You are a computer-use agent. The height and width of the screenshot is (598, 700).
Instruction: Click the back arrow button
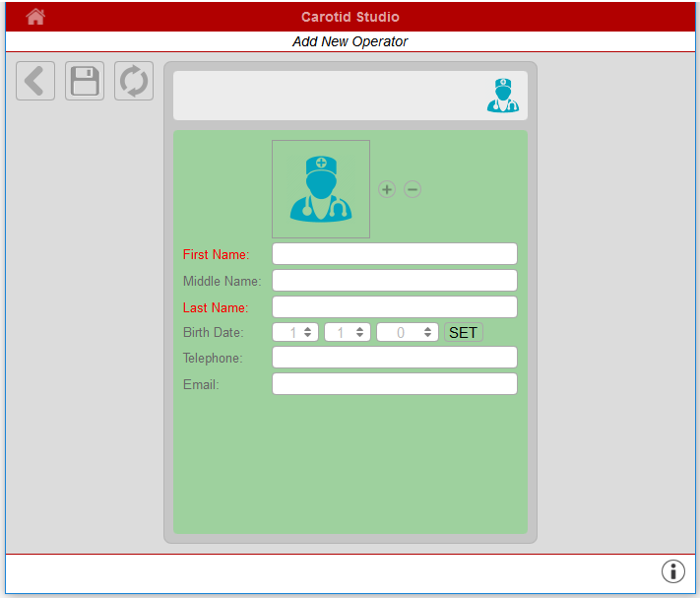pos(35,81)
